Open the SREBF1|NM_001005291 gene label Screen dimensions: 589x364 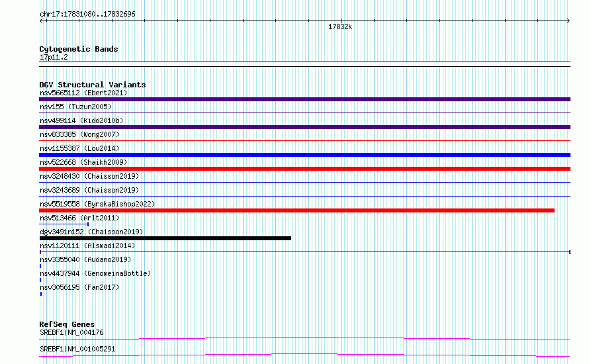pyautogui.click(x=77, y=349)
